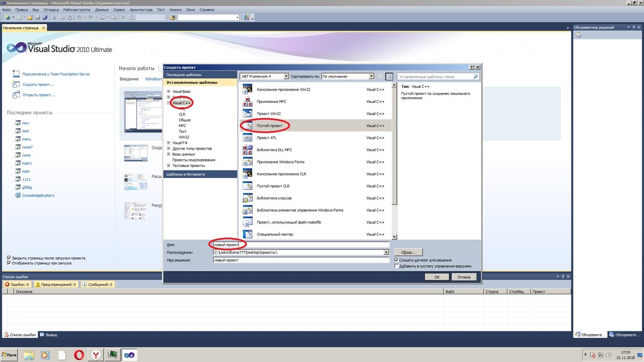Open Windows Explorer from taskbar

[29, 354]
